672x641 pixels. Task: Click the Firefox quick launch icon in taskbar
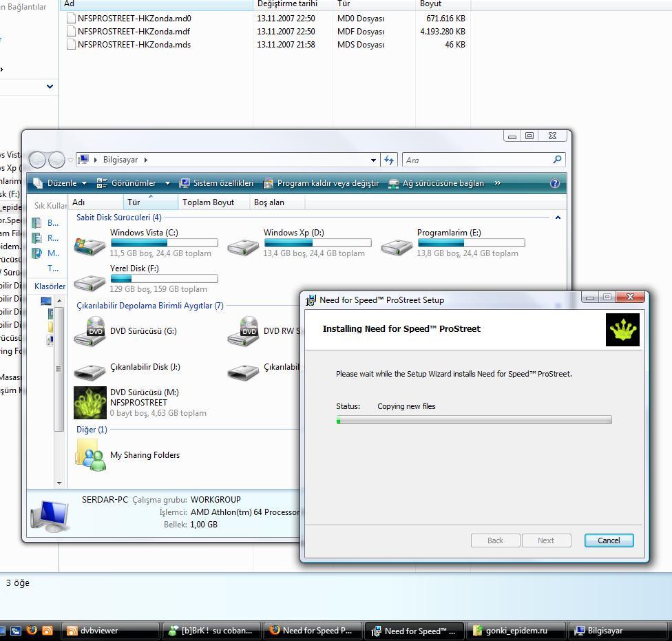(x=32, y=630)
